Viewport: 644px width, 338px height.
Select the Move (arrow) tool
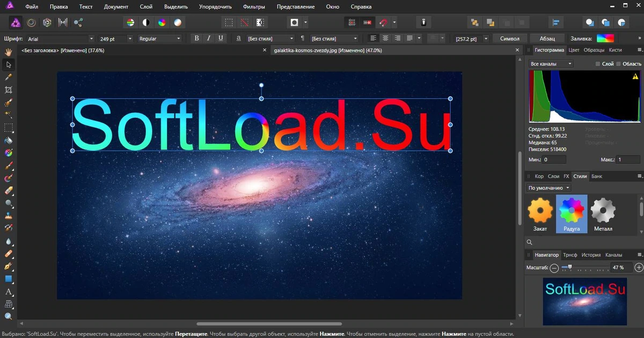tap(9, 64)
